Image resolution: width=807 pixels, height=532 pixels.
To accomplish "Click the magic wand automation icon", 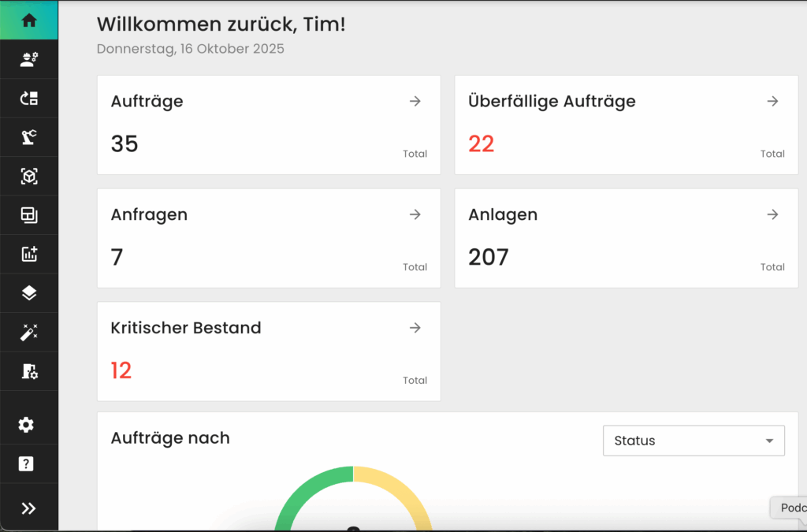I will point(28,332).
